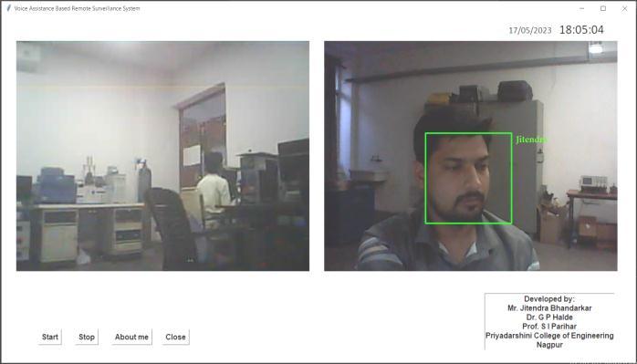Viewport: 637px width, 364px height.
Task: Maximize the application window
Action: click(603, 8)
